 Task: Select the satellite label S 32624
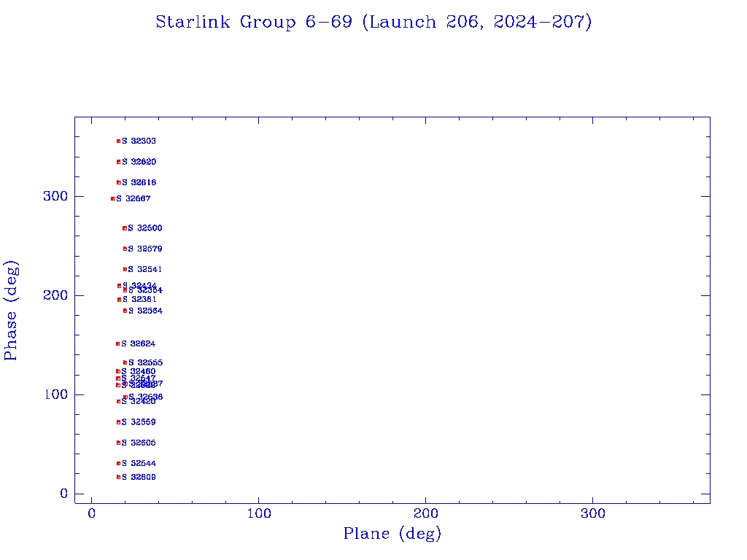click(138, 344)
